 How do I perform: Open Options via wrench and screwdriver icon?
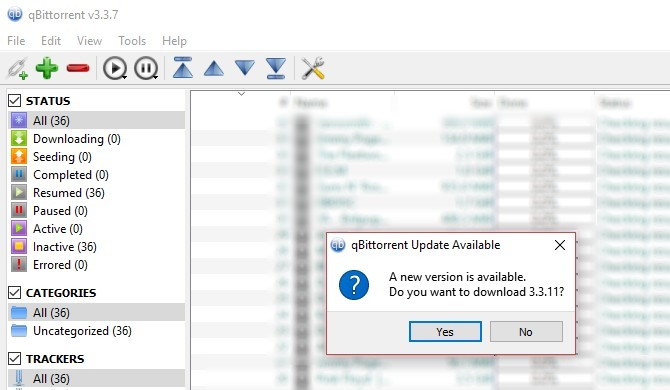click(x=313, y=68)
